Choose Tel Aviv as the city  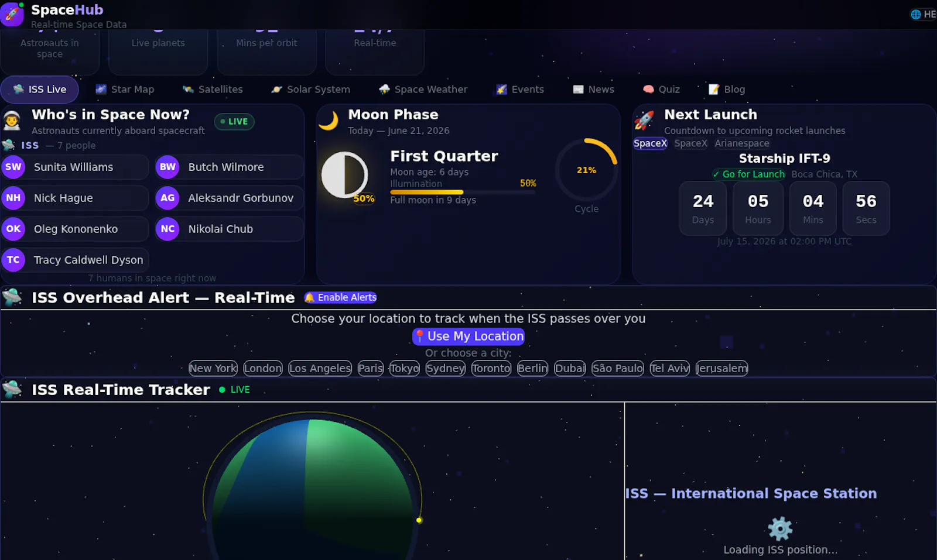(670, 368)
